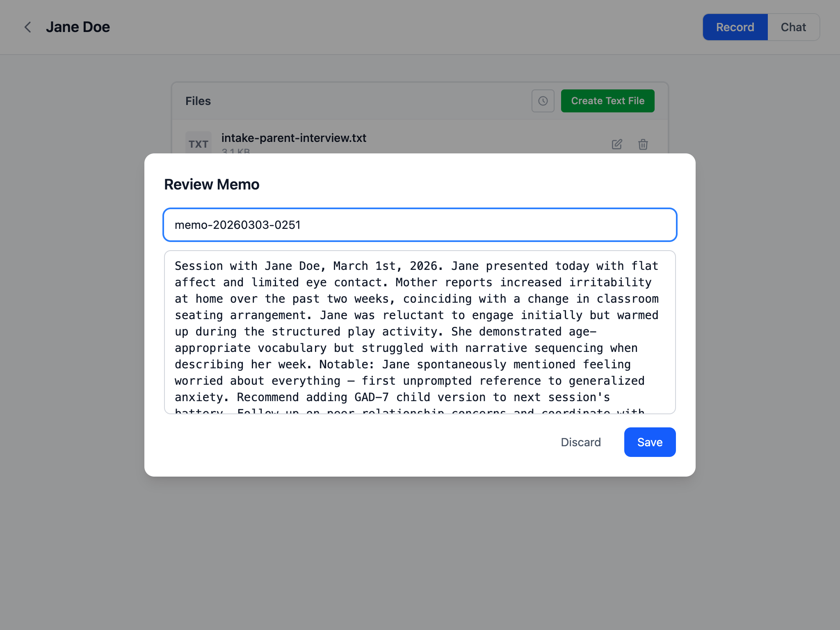Click the Review Memo dialog heading
This screenshot has width=840, height=630.
[212, 185]
